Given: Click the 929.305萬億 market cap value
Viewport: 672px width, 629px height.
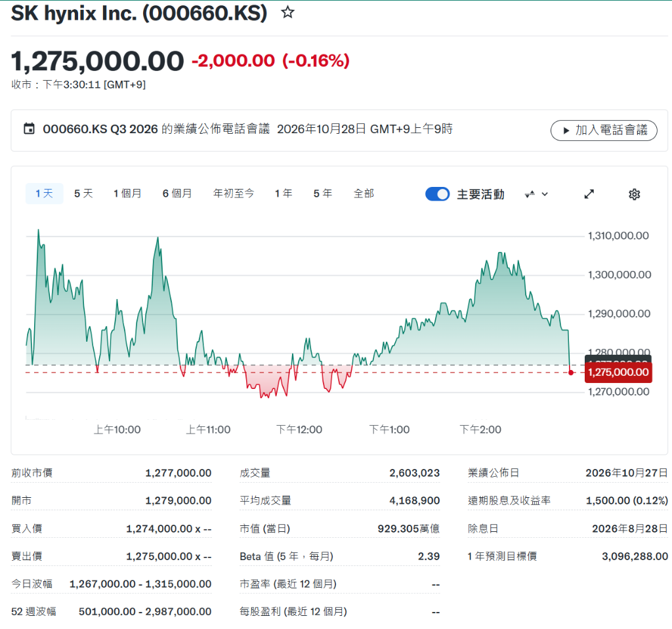Looking at the screenshot, I should click(408, 529).
